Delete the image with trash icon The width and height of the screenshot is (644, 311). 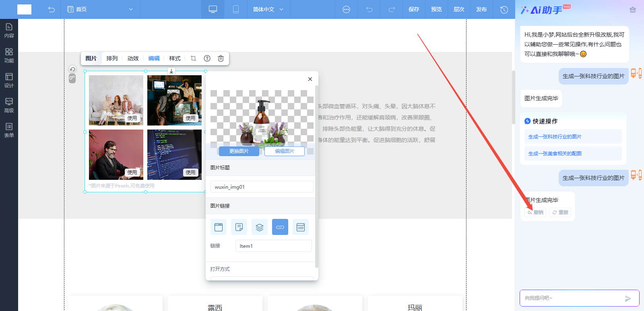tap(221, 58)
